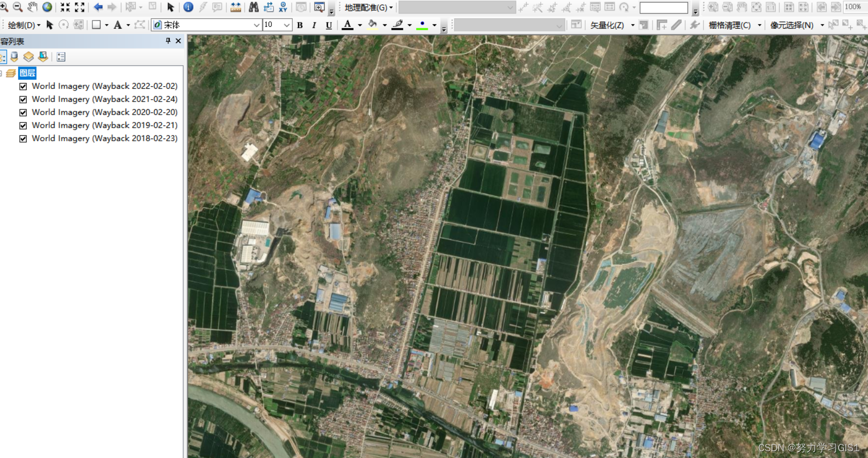
Task: Select World Imagery (Wayback 2019-02-21) layer name
Action: click(x=105, y=125)
